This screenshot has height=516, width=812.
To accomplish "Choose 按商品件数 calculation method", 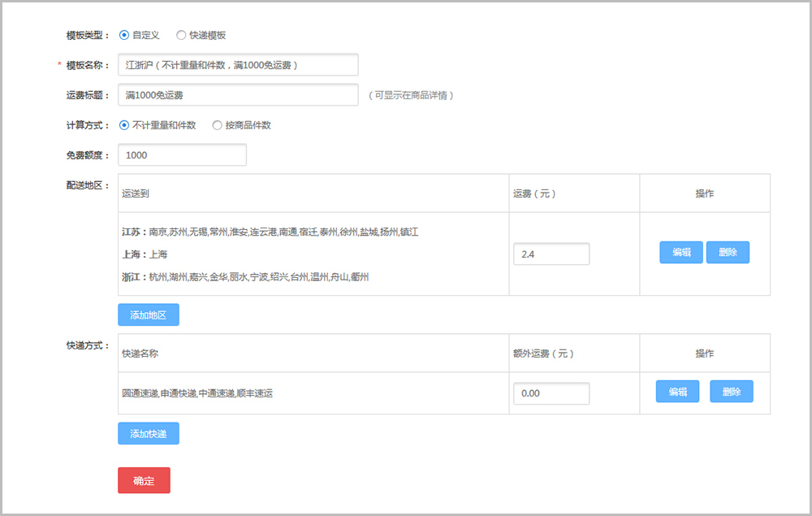I will click(217, 125).
